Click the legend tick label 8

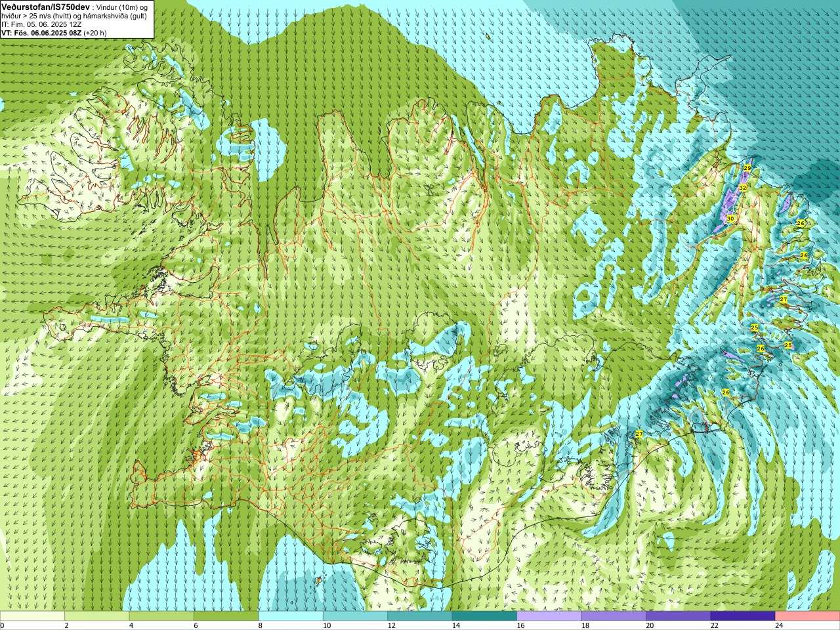(260, 625)
